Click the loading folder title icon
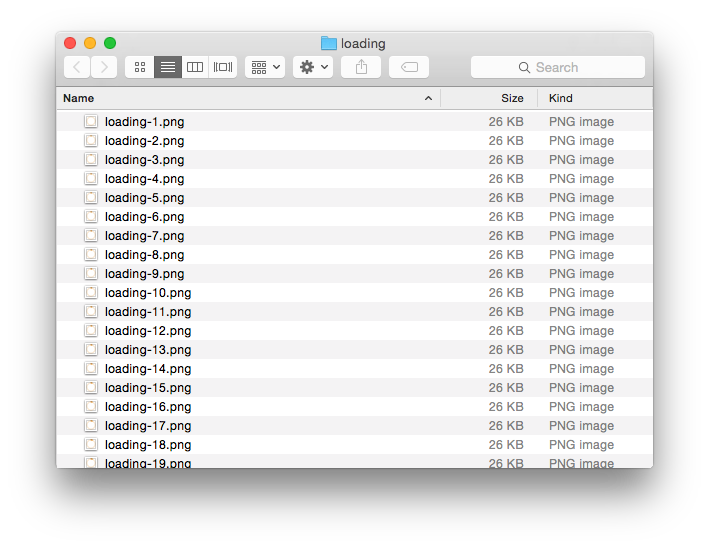 click(x=329, y=43)
